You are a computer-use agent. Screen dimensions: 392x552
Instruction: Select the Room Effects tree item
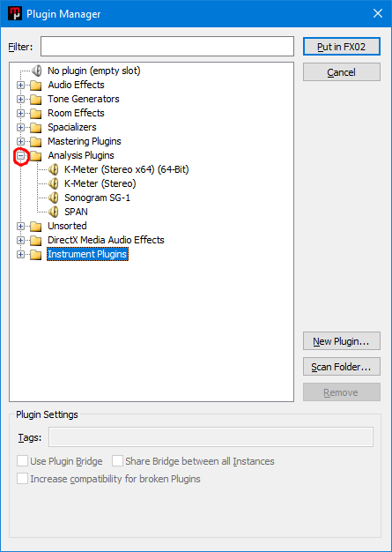coord(76,113)
